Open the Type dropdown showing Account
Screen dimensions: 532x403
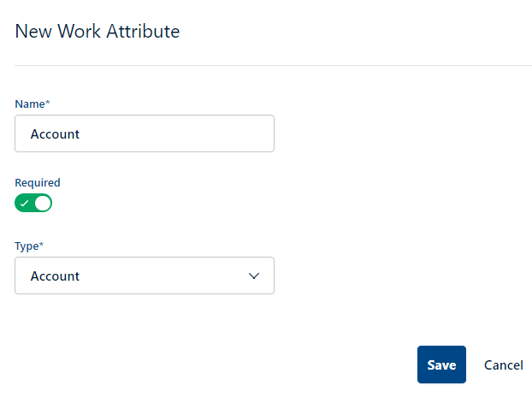[x=145, y=276]
